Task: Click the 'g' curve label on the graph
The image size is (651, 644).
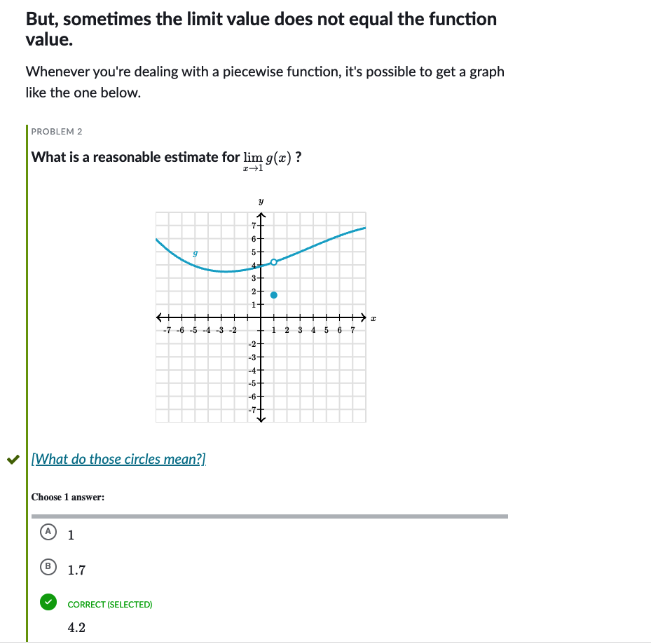Action: (196, 252)
